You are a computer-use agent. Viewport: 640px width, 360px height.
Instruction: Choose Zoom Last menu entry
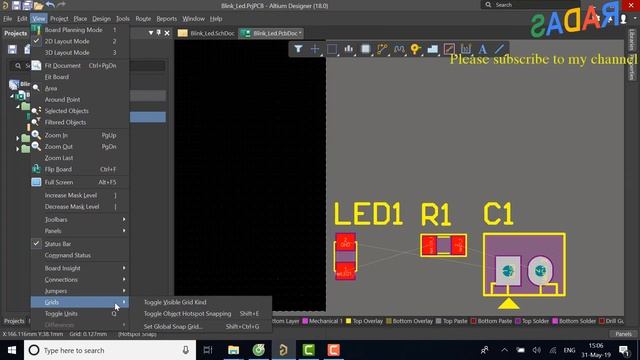tap(80, 158)
